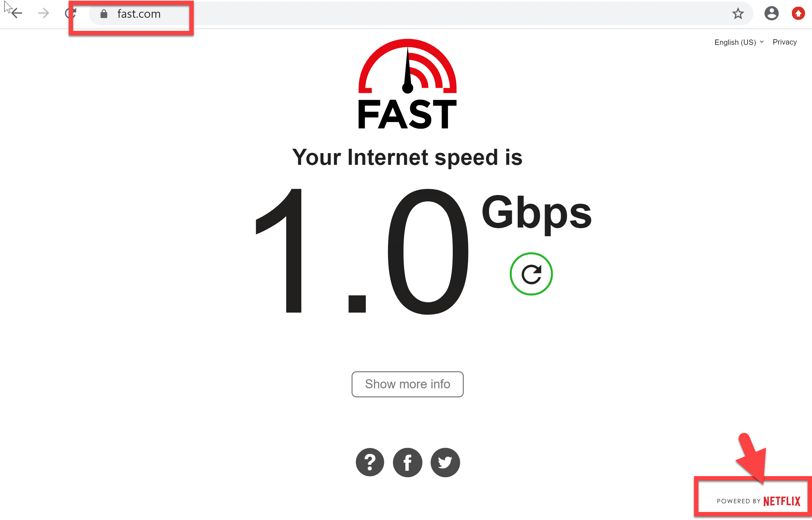
Task: Reload the page with the browser refresh icon
Action: pyautogui.click(x=71, y=13)
